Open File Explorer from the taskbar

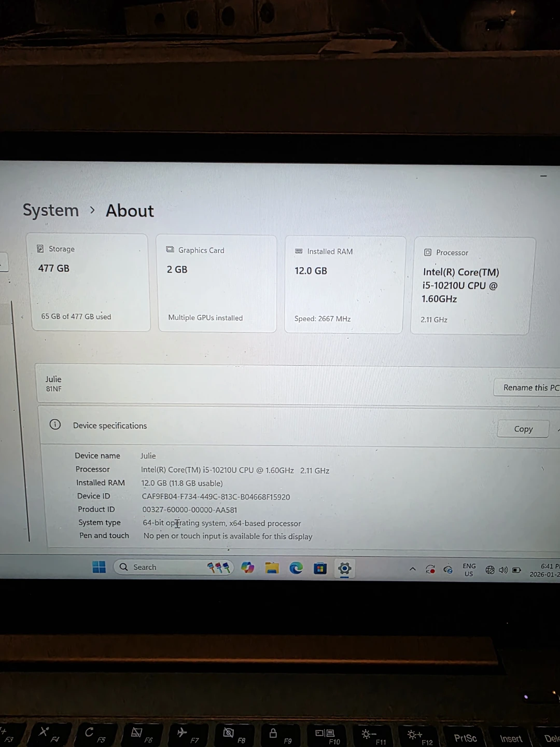(x=272, y=568)
